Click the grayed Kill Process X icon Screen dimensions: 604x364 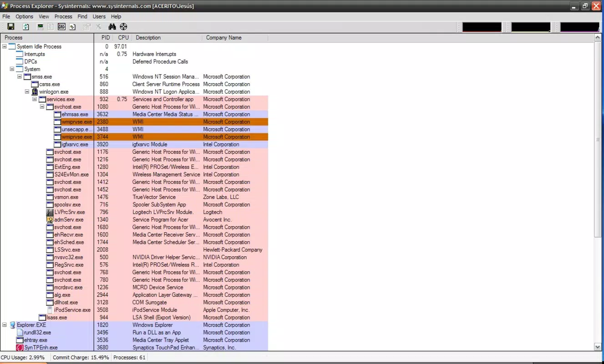point(98,27)
